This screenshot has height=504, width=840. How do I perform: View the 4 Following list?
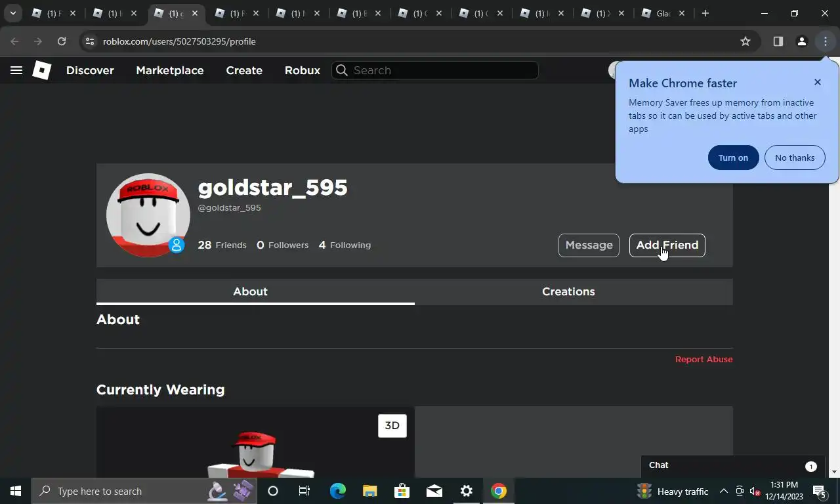tap(345, 245)
